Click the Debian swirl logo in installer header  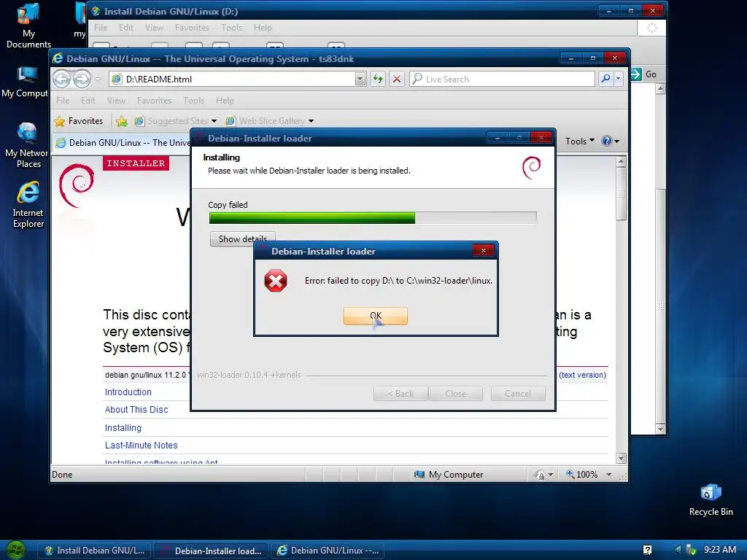[532, 168]
